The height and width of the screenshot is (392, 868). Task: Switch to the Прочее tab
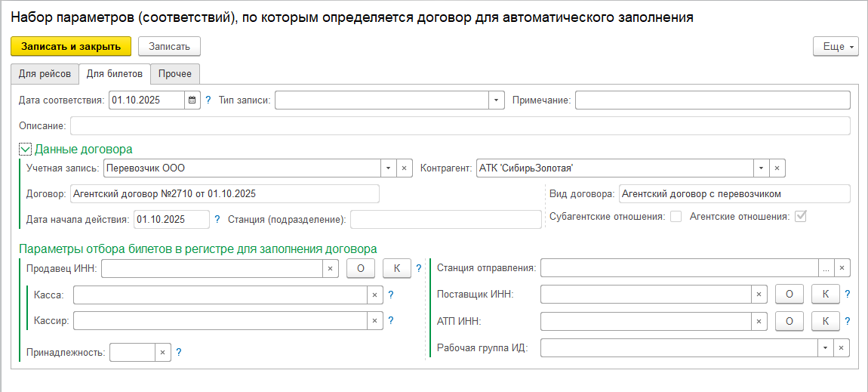[174, 74]
